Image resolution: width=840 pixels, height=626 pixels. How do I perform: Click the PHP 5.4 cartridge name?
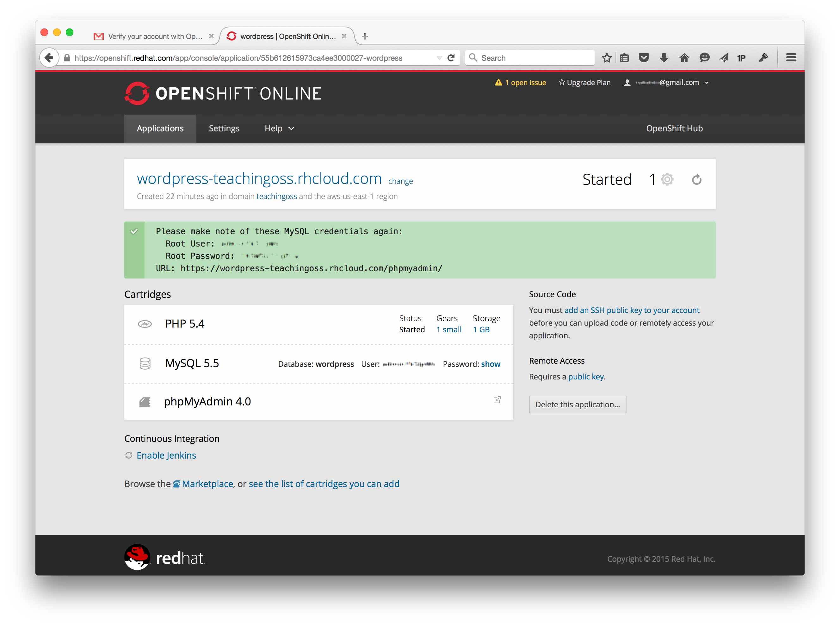[x=185, y=324]
